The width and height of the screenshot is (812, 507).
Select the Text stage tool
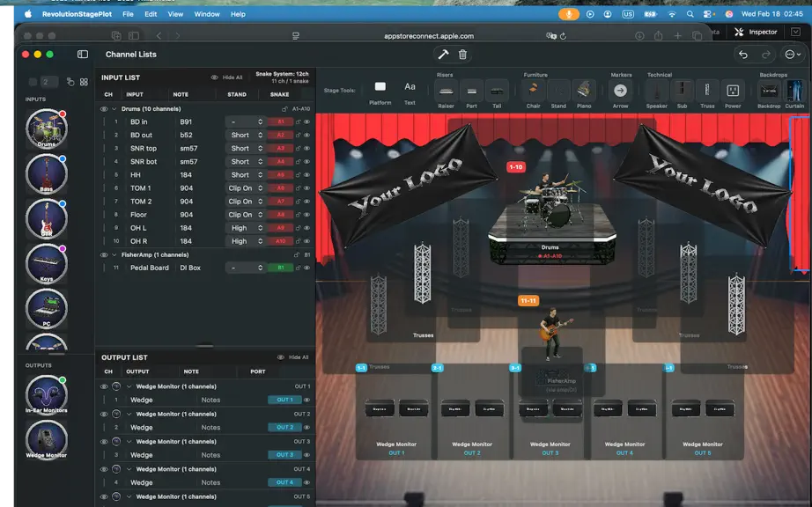coord(410,92)
